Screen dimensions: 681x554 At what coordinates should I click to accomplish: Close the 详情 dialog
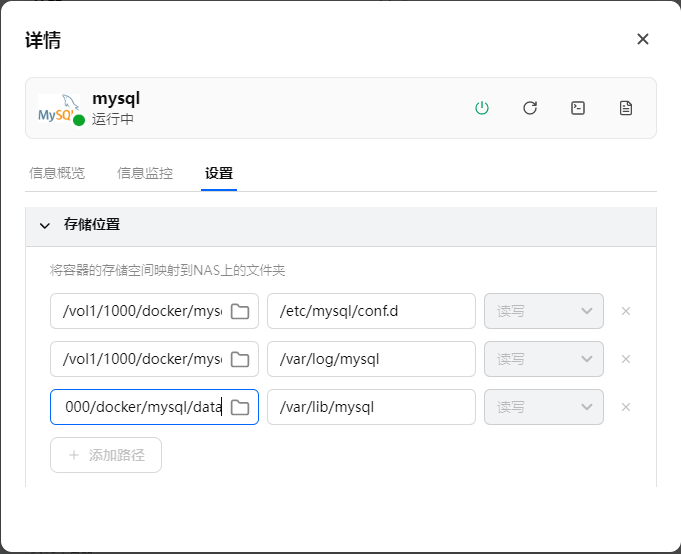[643, 39]
